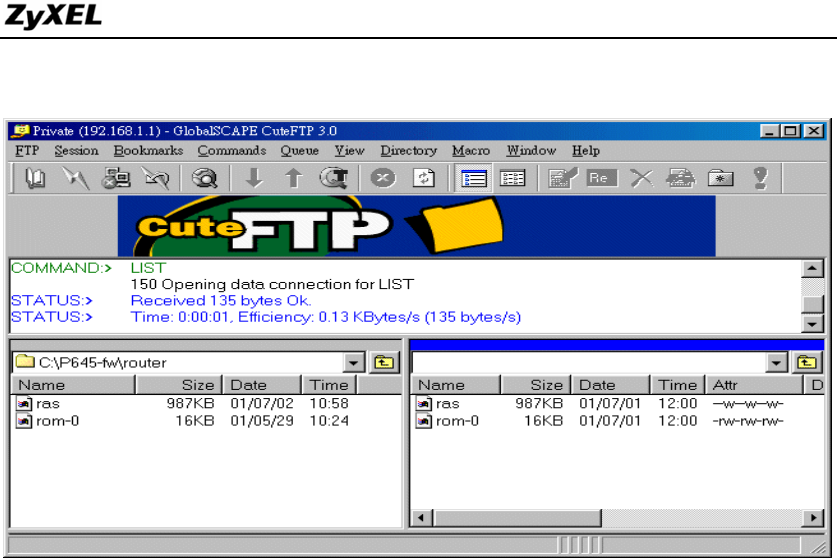Open the Queue transfer toolbar icon

tap(334, 178)
